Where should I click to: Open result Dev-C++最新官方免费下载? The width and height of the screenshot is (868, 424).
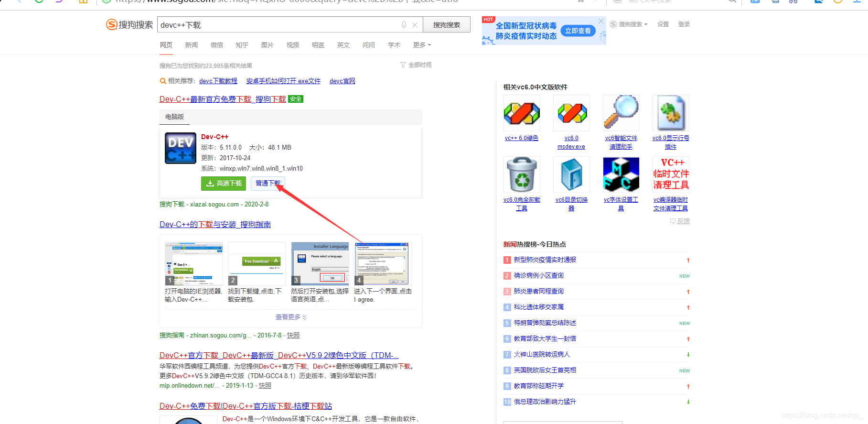tap(223, 99)
